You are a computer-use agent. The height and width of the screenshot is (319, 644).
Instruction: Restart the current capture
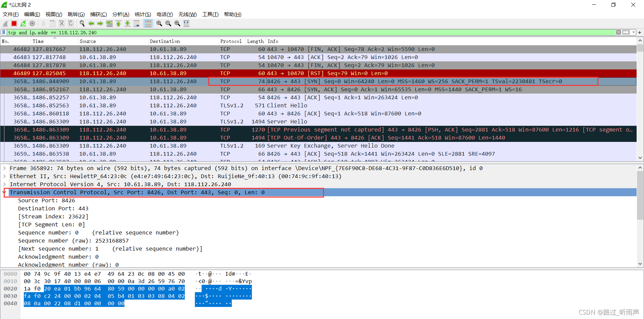pyautogui.click(x=23, y=23)
